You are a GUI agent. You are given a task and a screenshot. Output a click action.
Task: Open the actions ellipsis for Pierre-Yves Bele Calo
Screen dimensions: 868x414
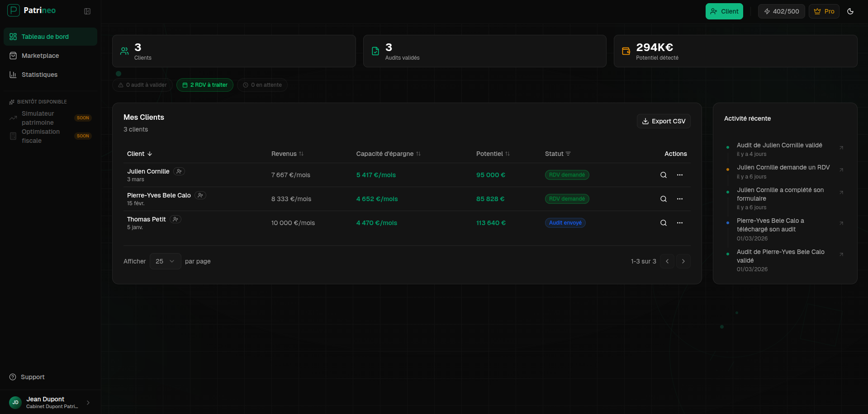point(680,199)
